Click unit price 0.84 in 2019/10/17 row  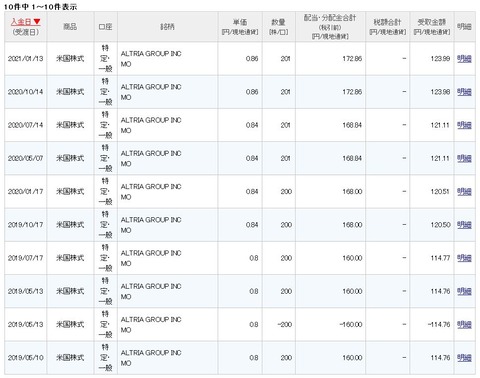pyautogui.click(x=252, y=225)
